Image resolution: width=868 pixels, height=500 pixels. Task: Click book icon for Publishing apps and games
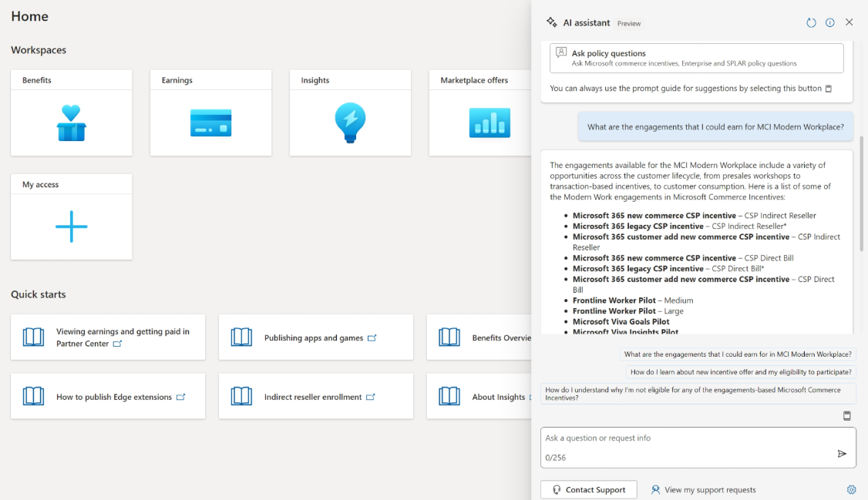point(241,337)
